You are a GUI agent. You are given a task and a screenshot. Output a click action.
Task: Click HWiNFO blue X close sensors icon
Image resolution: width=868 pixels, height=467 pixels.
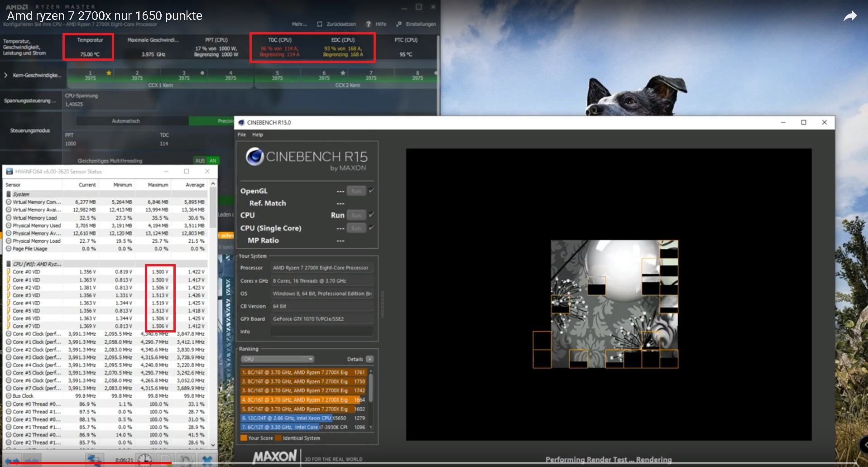click(x=207, y=460)
